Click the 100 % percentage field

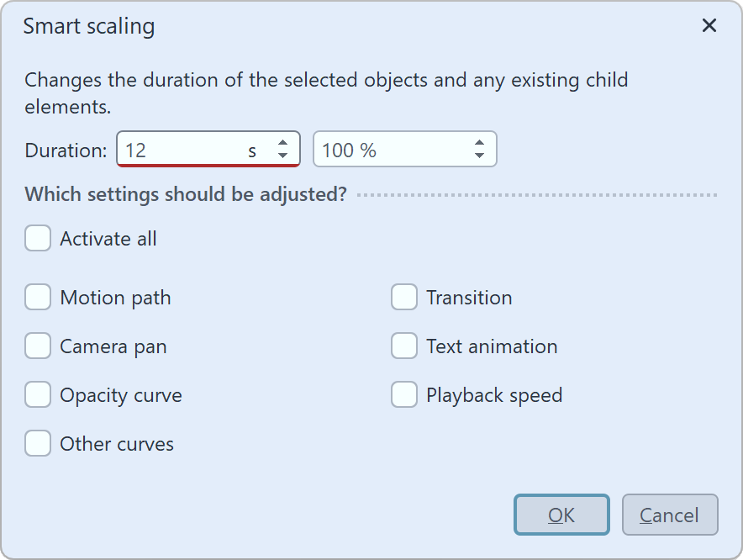point(387,151)
